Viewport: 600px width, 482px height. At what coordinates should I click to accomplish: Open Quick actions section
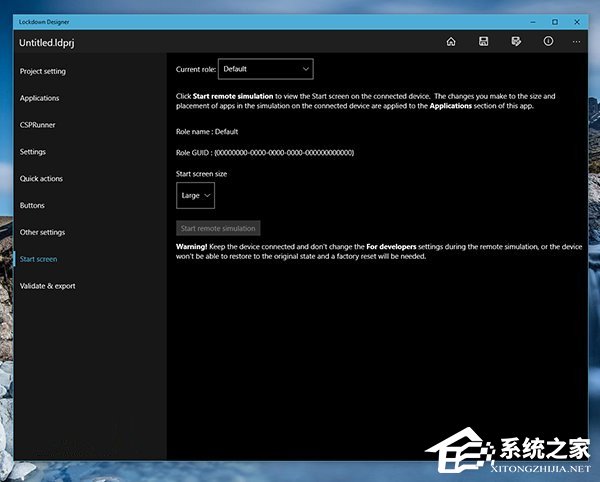pyautogui.click(x=41, y=179)
